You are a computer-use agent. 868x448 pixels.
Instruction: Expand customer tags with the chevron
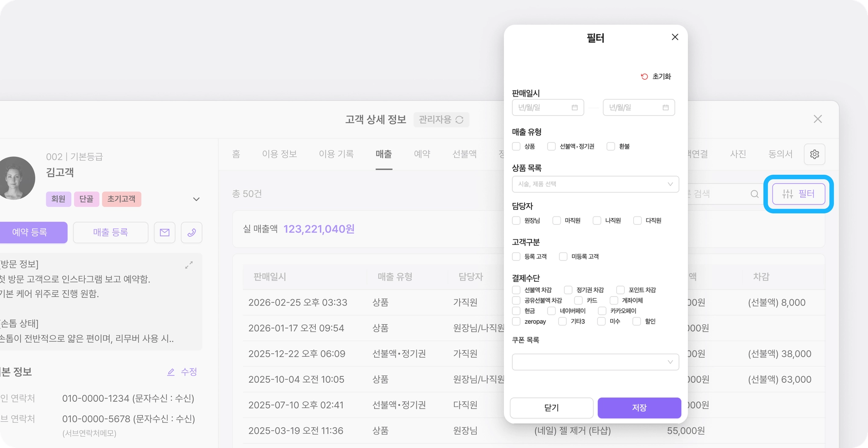point(196,199)
